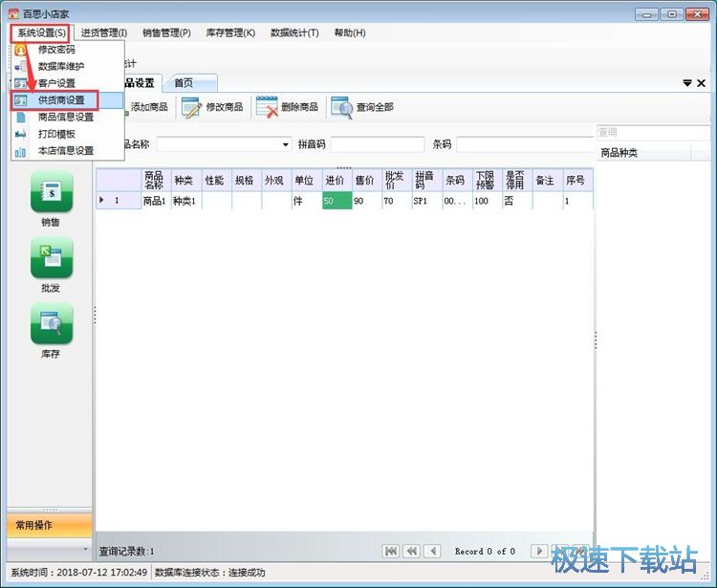Open the 常用操作 panel
The image size is (717, 588).
pyautogui.click(x=50, y=525)
